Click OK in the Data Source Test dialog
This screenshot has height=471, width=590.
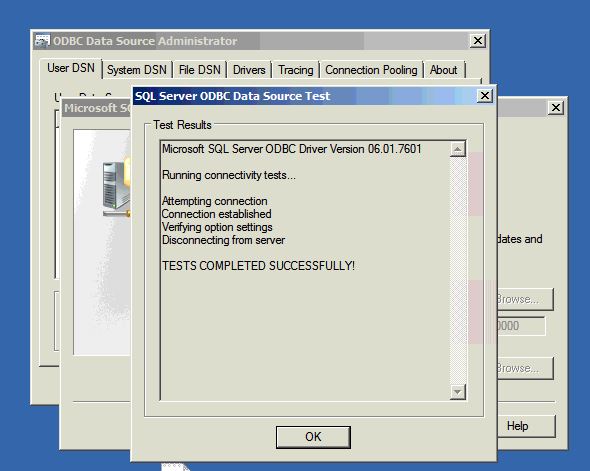tap(313, 437)
